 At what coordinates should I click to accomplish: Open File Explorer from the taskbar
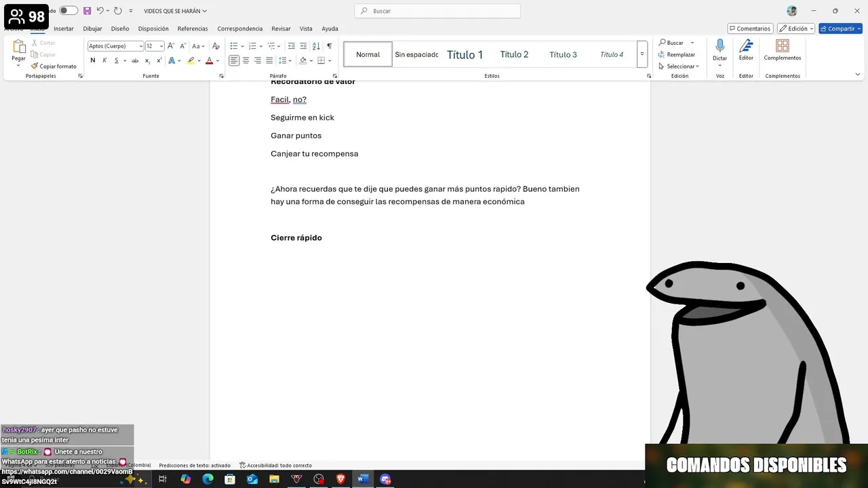click(x=274, y=479)
